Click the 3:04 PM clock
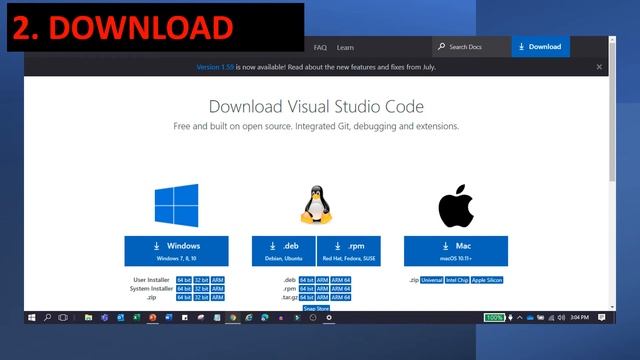640x360 pixels. tap(580, 318)
